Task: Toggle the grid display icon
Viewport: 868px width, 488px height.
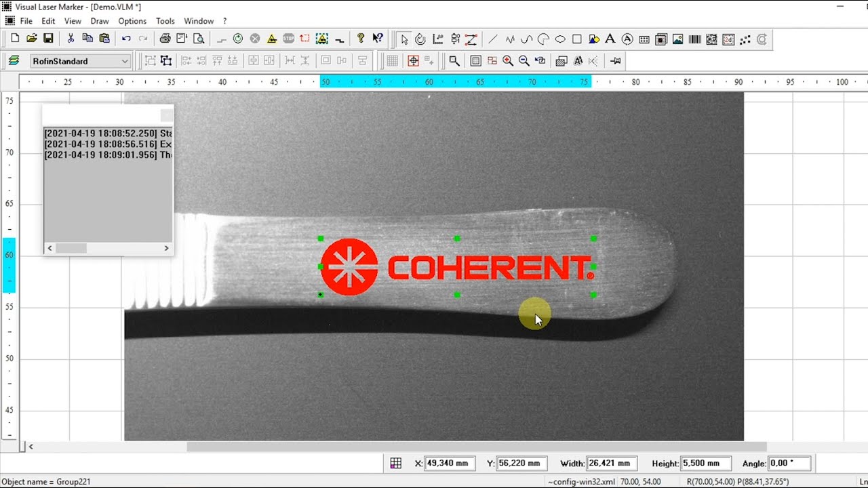Action: [392, 61]
